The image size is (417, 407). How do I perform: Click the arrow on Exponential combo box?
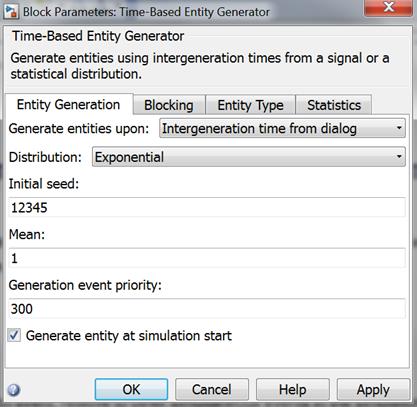pyautogui.click(x=399, y=157)
